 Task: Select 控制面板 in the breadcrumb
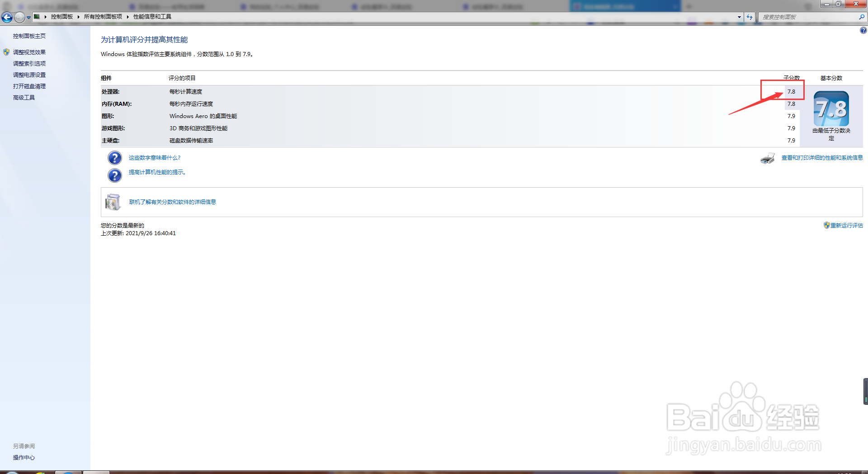tap(62, 17)
